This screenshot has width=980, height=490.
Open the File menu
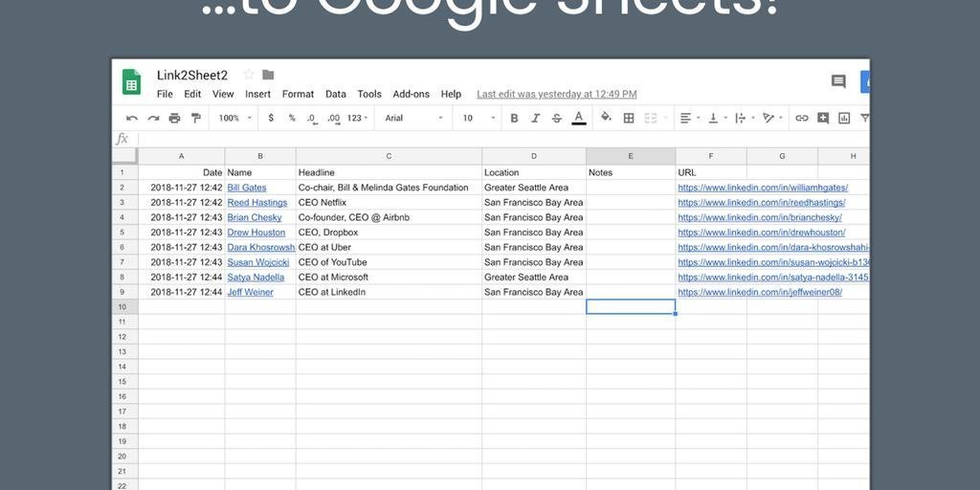(x=165, y=95)
